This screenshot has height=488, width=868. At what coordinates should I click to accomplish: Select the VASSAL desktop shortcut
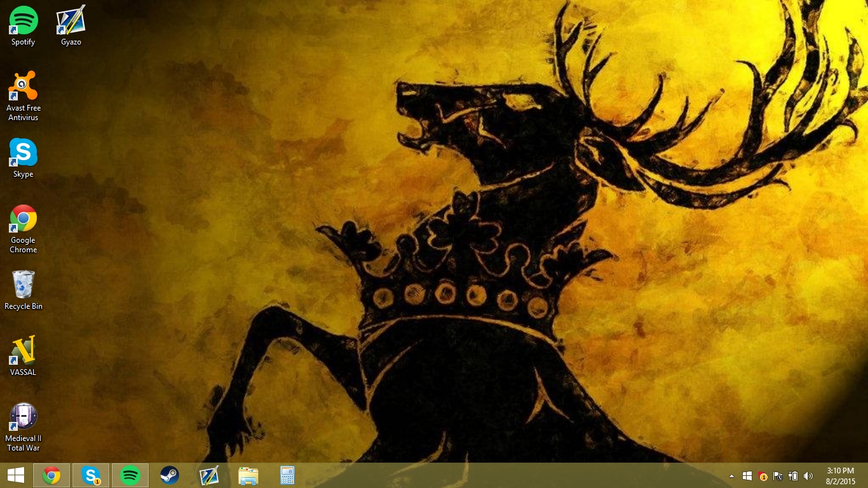24,356
